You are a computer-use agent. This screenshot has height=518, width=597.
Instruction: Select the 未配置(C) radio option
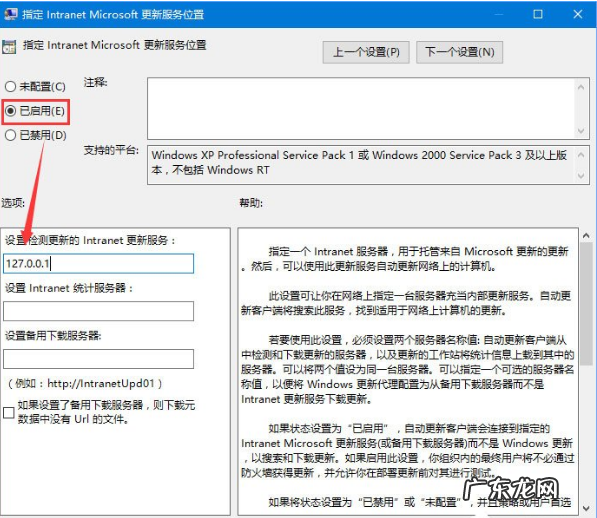point(35,86)
